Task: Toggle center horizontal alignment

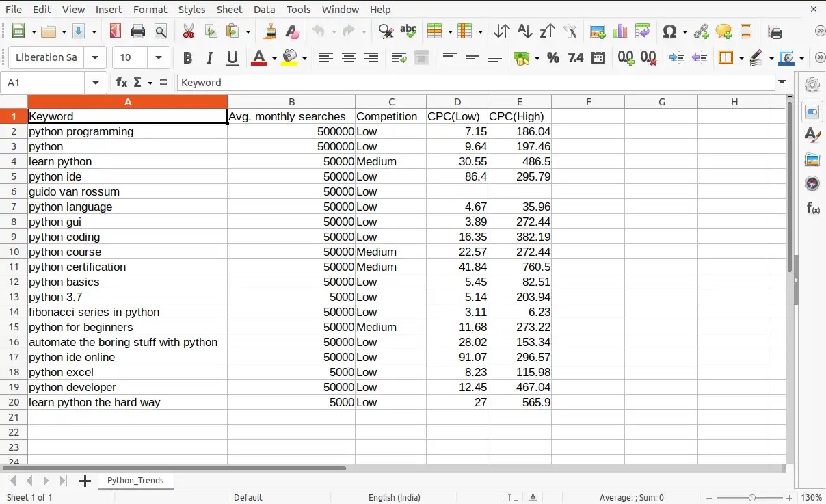Action: click(349, 58)
